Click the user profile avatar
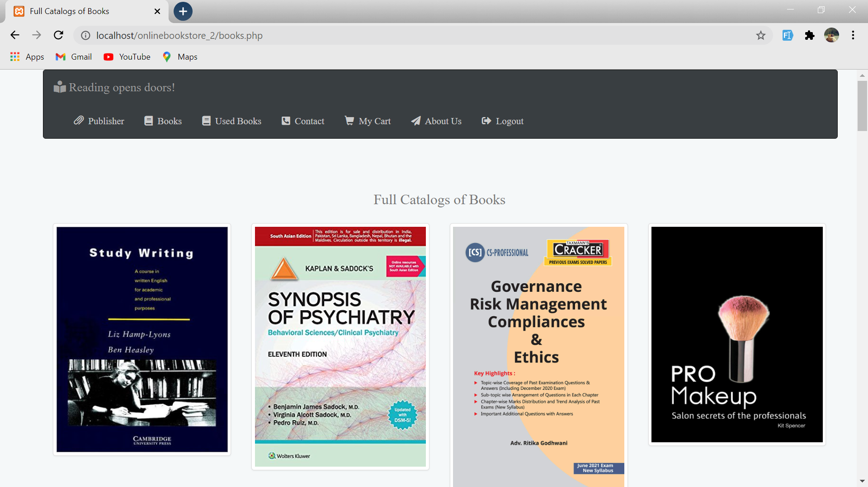The width and height of the screenshot is (868, 487). click(x=831, y=35)
